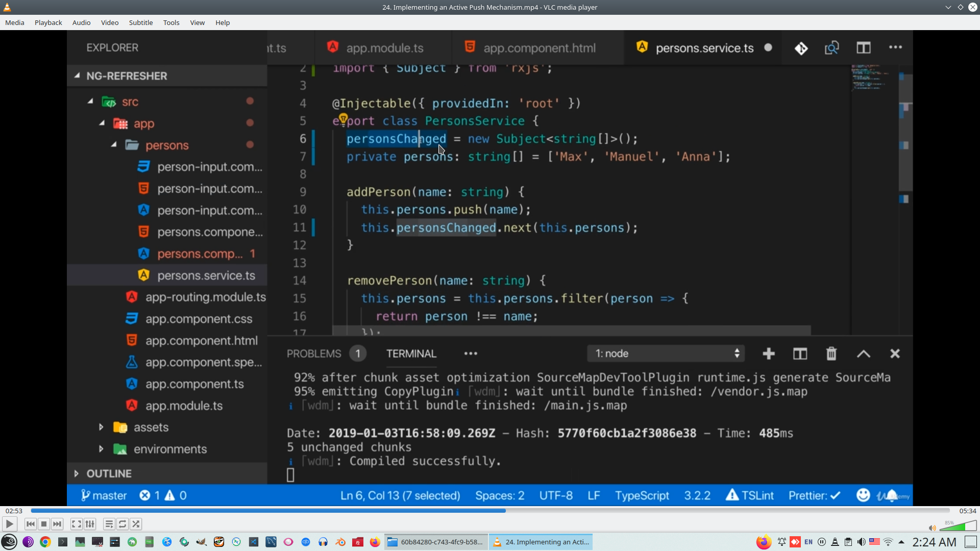Toggle fullscreen video mode
The image size is (980, 551).
click(76, 524)
